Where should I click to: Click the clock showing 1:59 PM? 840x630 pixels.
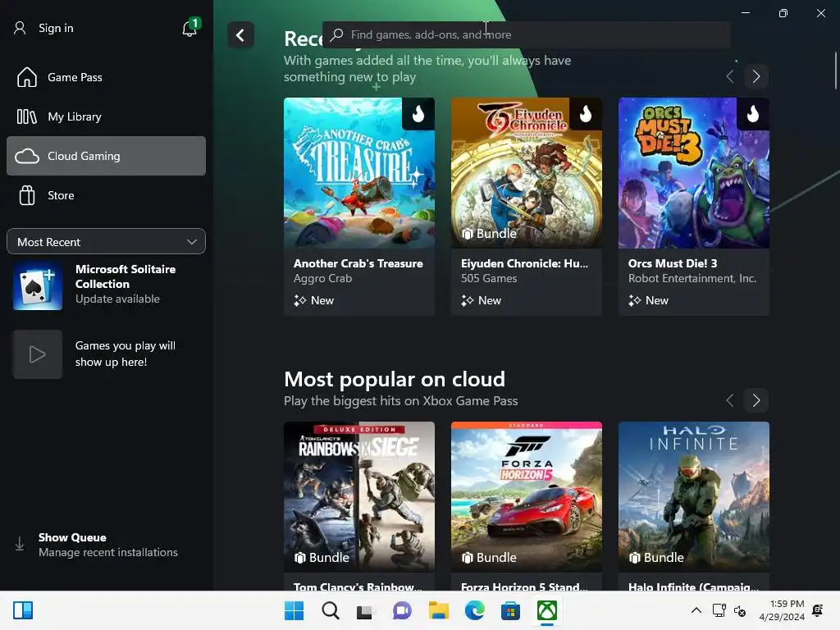point(787,604)
